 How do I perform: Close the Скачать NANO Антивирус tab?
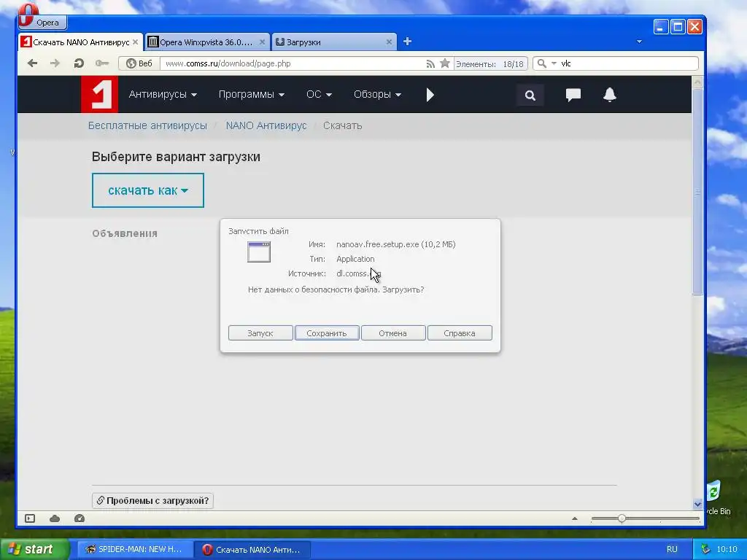135,42
